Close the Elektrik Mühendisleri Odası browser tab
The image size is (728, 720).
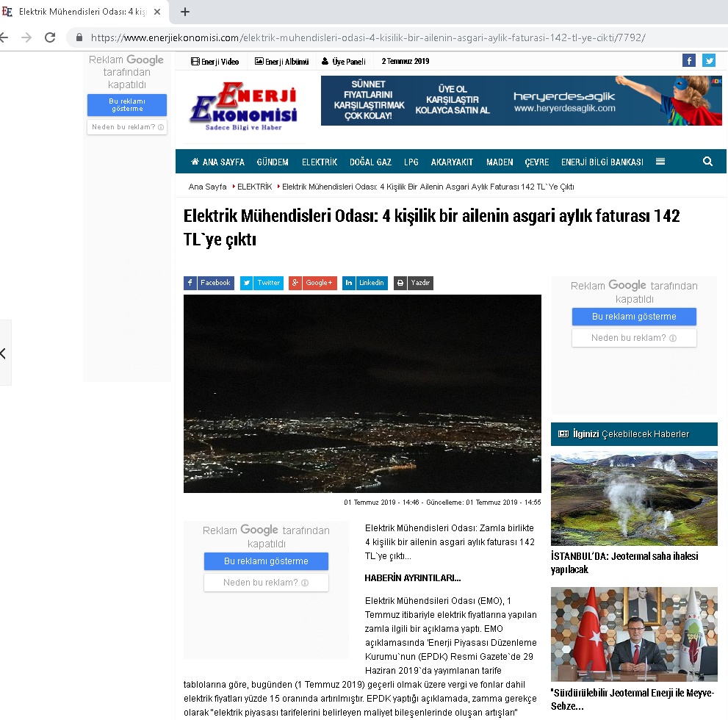point(157,12)
